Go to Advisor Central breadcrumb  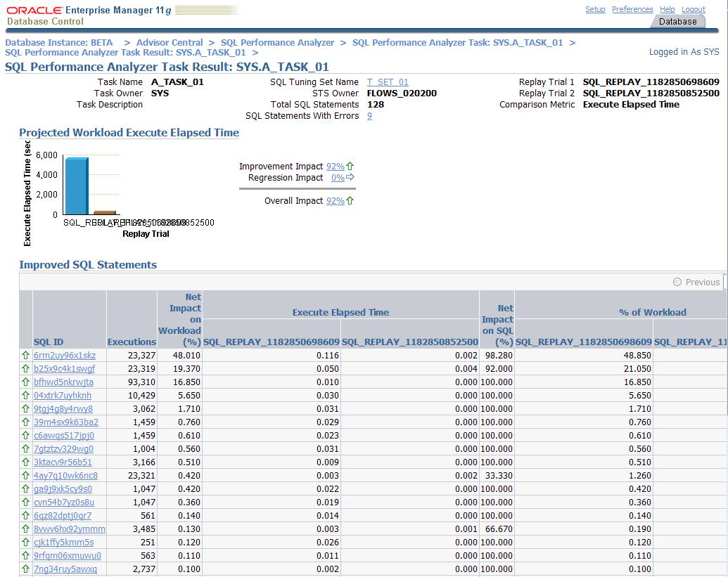[x=170, y=43]
